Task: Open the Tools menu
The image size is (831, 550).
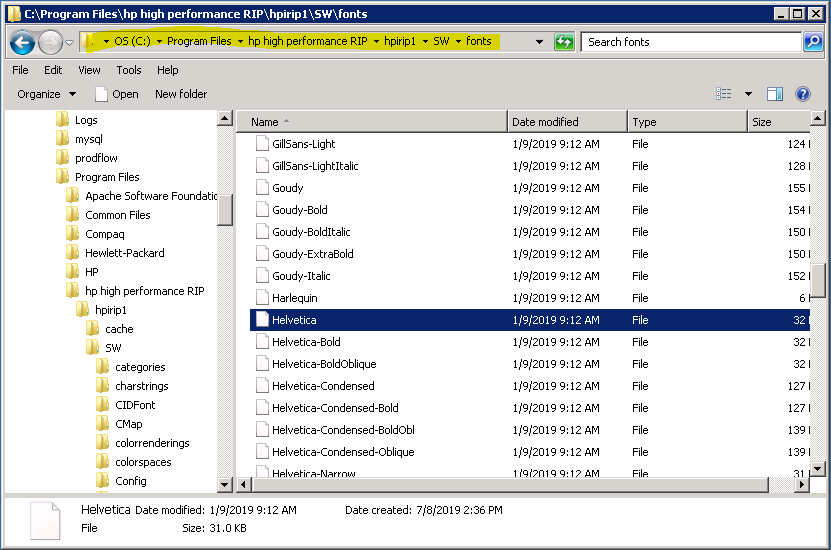Action: (x=129, y=70)
